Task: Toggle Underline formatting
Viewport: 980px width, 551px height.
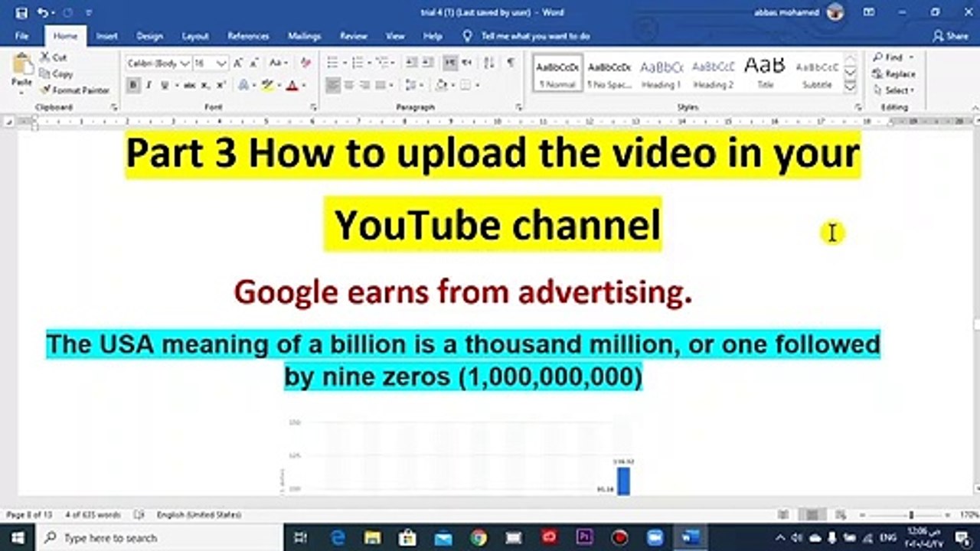Action: [164, 86]
